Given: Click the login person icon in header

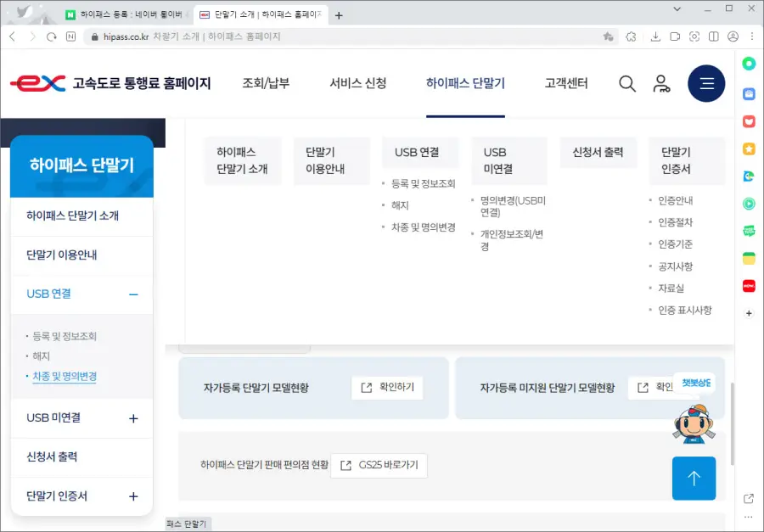Looking at the screenshot, I should [x=662, y=83].
